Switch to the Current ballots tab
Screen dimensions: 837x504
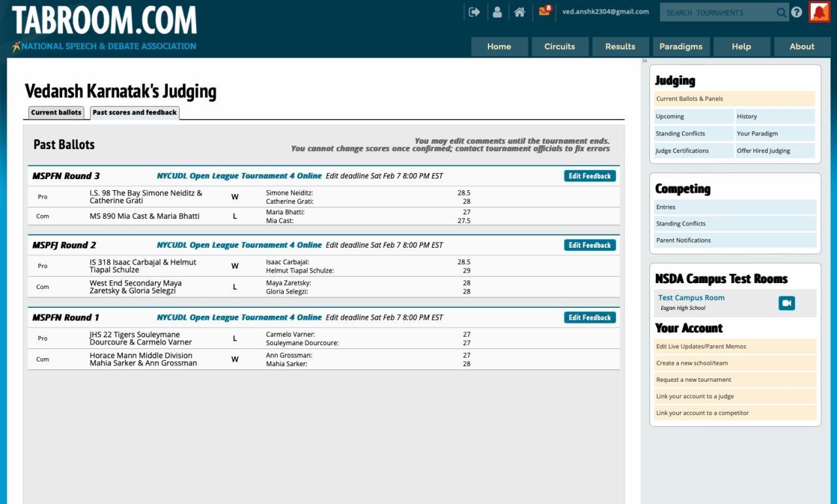[x=56, y=112]
